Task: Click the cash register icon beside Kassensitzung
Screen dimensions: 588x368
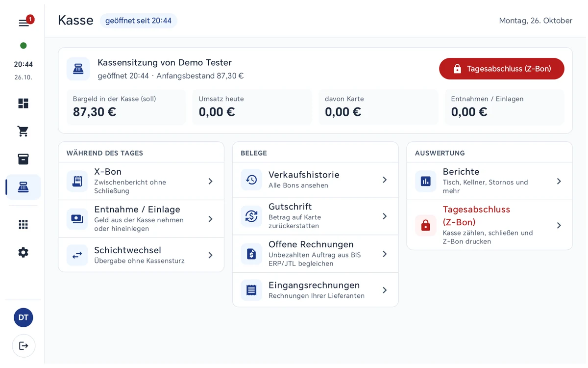Action: [78, 69]
